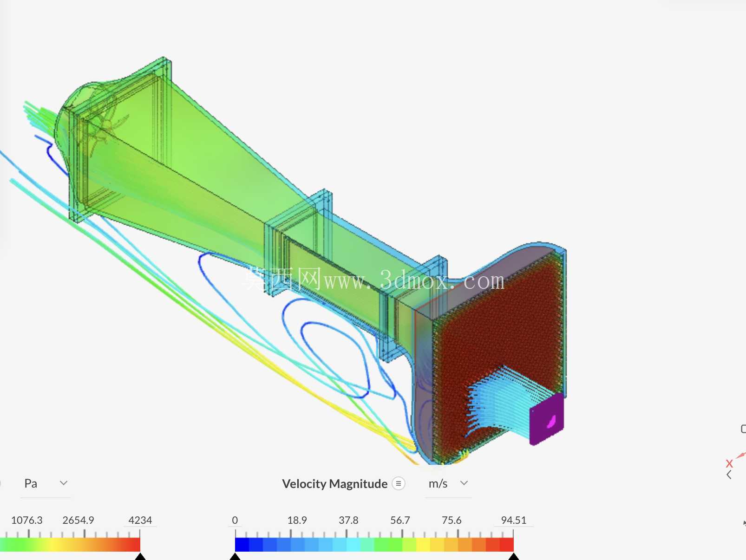This screenshot has height=560, width=746.
Task: Click the velocity legend maximum slider handle
Action: click(514, 556)
